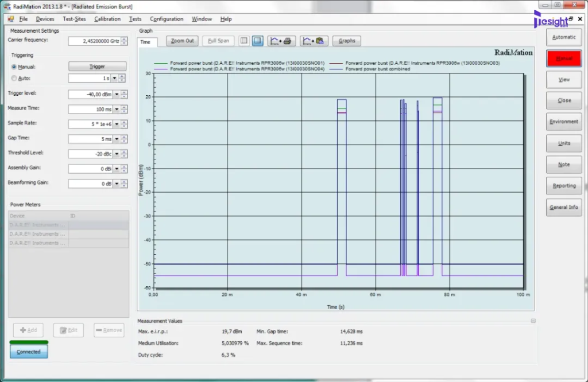This screenshot has height=382, width=588.
Task: Close the inner child window with X
Action: click(580, 19)
